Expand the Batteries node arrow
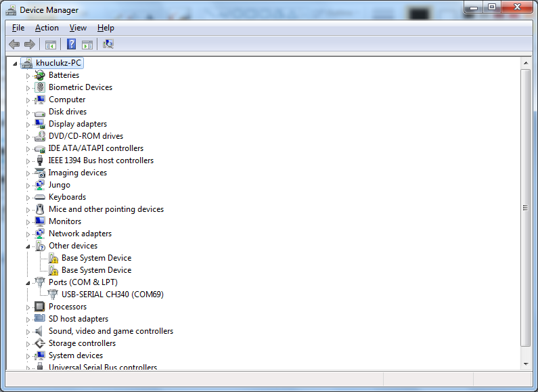Viewport: 538px width, 392px height. [28, 76]
